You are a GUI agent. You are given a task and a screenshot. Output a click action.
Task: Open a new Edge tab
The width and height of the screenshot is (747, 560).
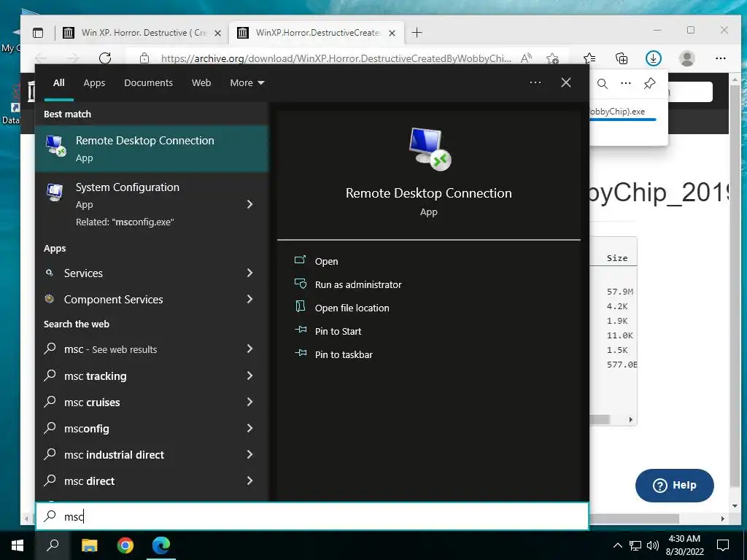[417, 32]
